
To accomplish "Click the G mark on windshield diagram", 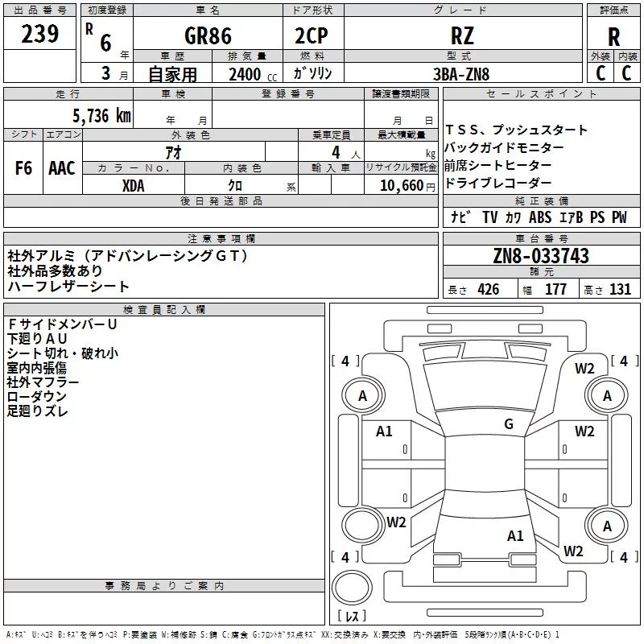I will click(509, 423).
